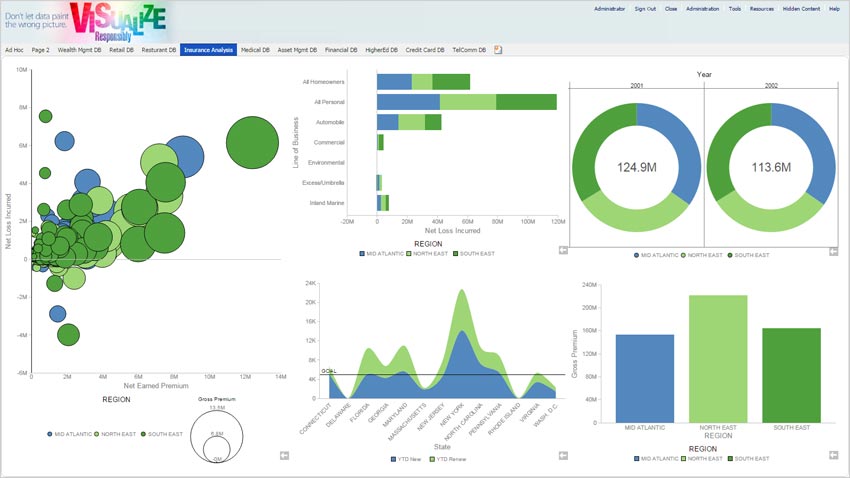
Task: Open the Wealth Mgmt DB tab
Action: tap(79, 49)
